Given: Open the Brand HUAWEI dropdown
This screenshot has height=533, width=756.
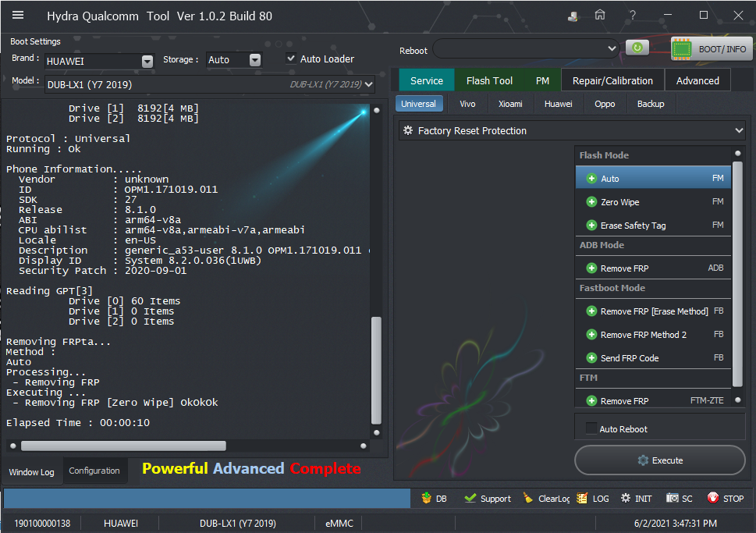Looking at the screenshot, I should click(x=147, y=61).
